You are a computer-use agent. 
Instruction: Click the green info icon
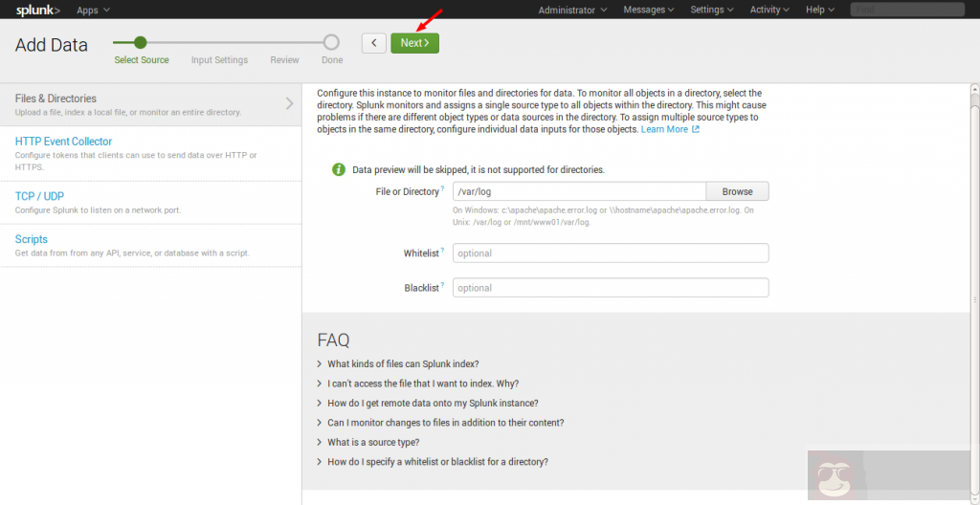point(338,169)
